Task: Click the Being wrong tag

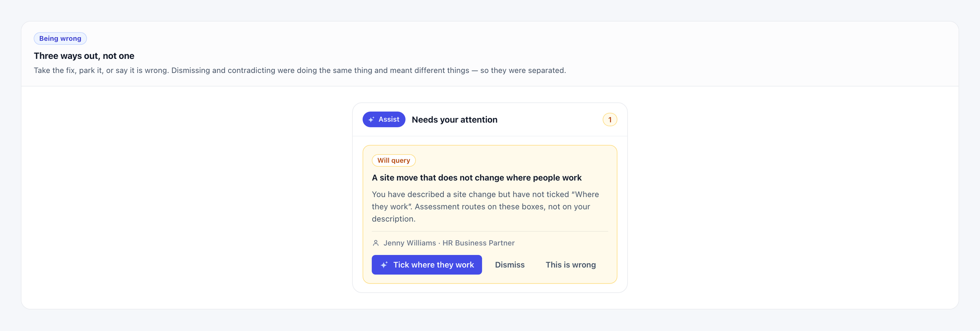Action: click(x=60, y=38)
